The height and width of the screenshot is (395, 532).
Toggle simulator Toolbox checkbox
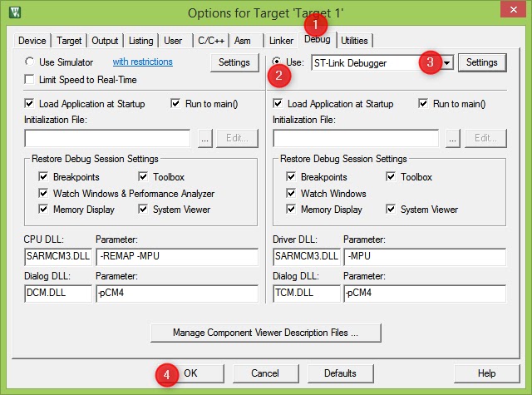[143, 176]
